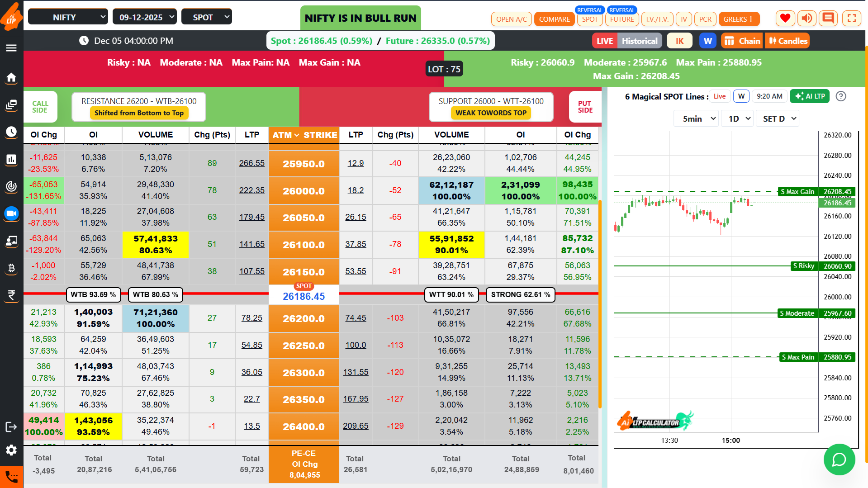Open the NIFTY symbol dropdown
Screen dimensions: 868x488
pos(67,16)
